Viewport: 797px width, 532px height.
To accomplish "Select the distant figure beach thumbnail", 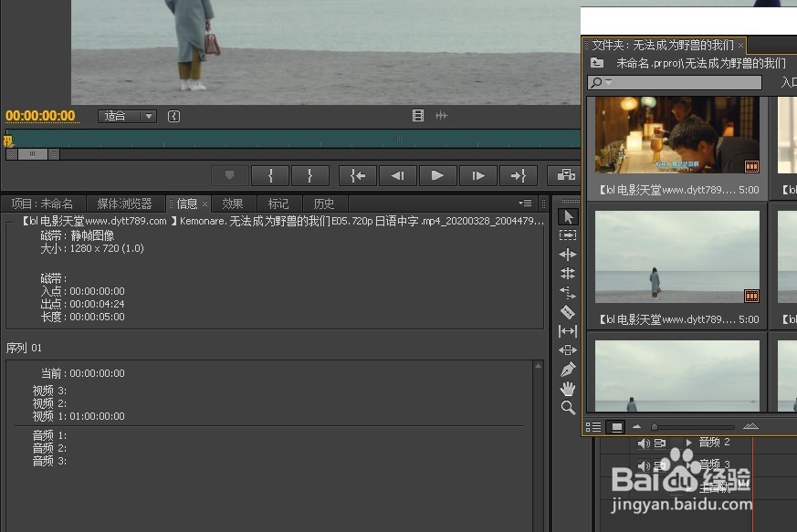I will click(x=677, y=376).
